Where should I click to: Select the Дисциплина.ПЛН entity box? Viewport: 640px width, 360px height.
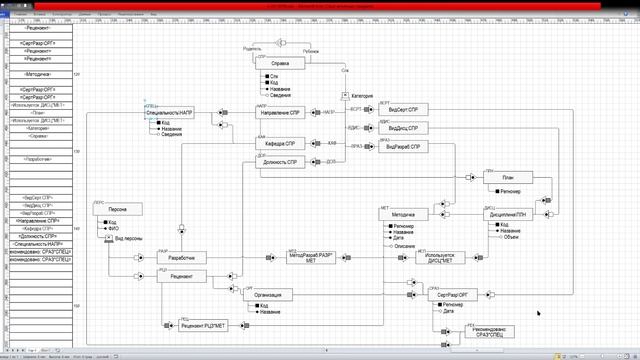click(508, 214)
